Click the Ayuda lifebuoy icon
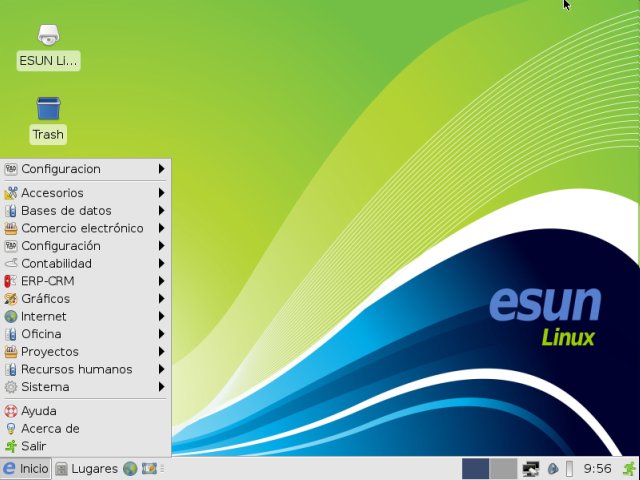 pyautogui.click(x=11, y=411)
